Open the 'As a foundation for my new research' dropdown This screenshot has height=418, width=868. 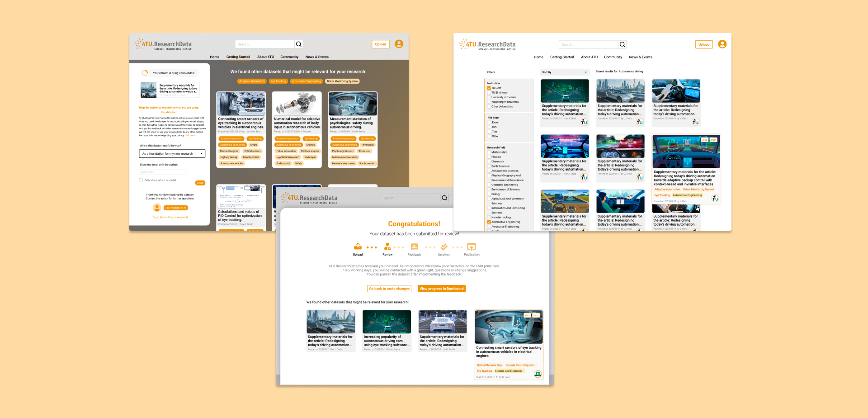[172, 154]
